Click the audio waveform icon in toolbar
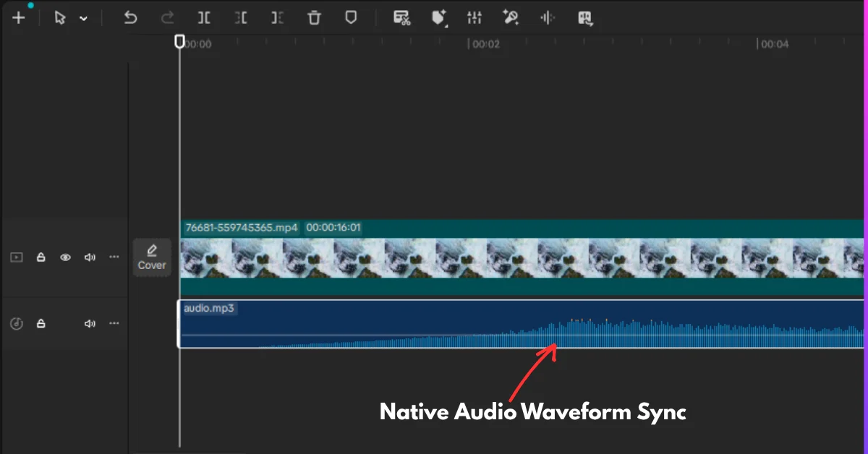This screenshot has width=868, height=454. 548,17
